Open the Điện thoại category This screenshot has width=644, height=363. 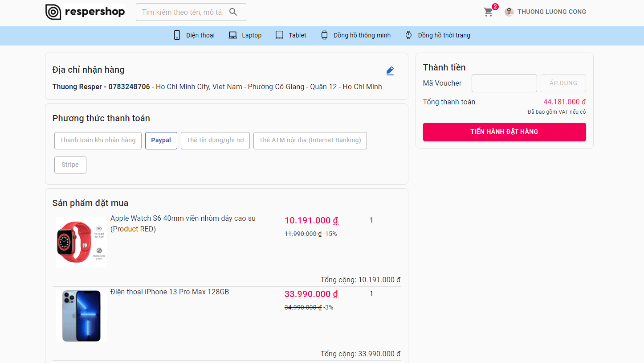[200, 35]
